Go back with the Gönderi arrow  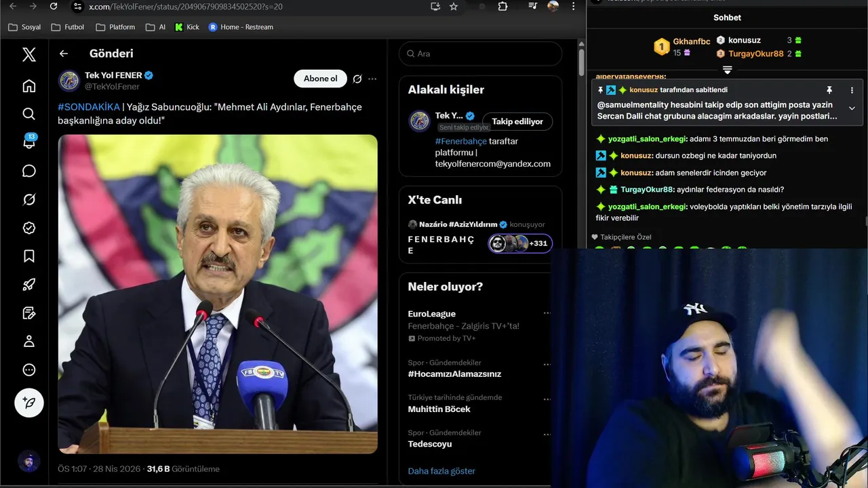pos(64,54)
